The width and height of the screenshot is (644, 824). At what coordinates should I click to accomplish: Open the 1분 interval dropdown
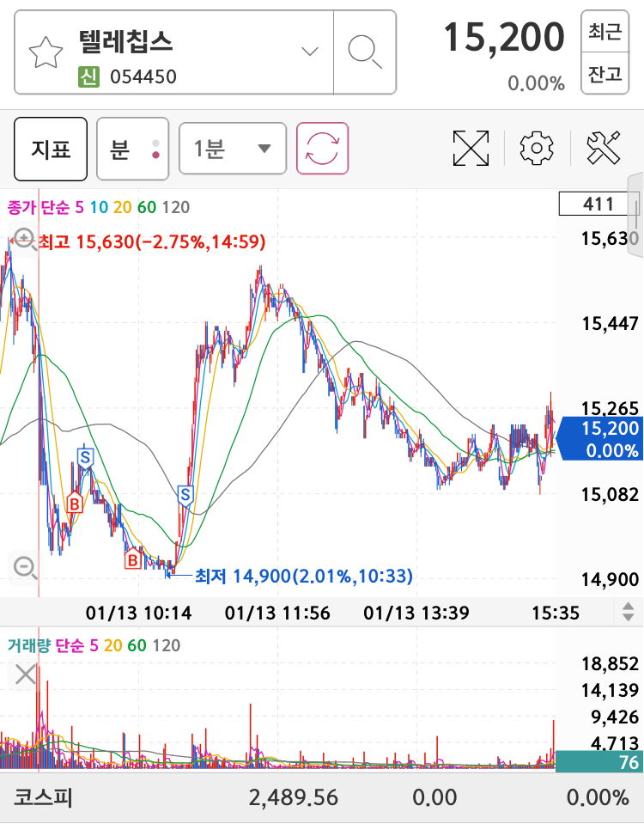(232, 149)
